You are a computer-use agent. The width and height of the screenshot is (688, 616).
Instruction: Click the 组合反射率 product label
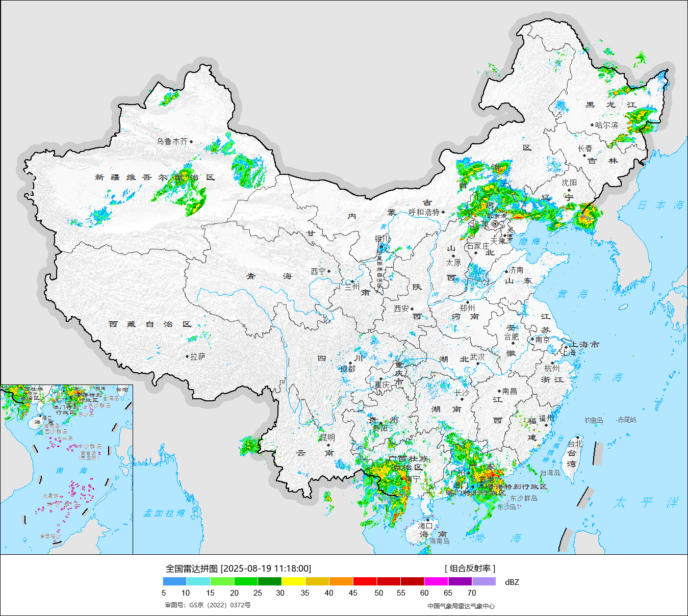[x=470, y=569]
